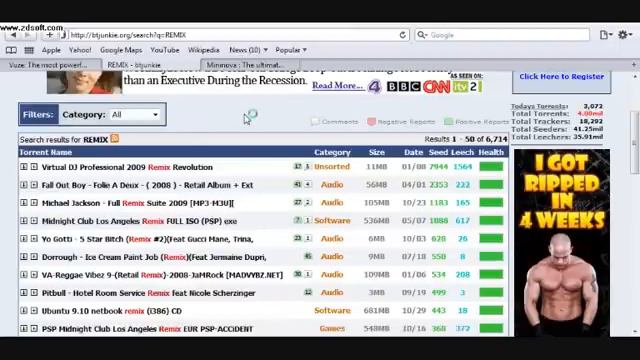Open the page menu icon
The image size is (640, 360).
pos(606,35)
